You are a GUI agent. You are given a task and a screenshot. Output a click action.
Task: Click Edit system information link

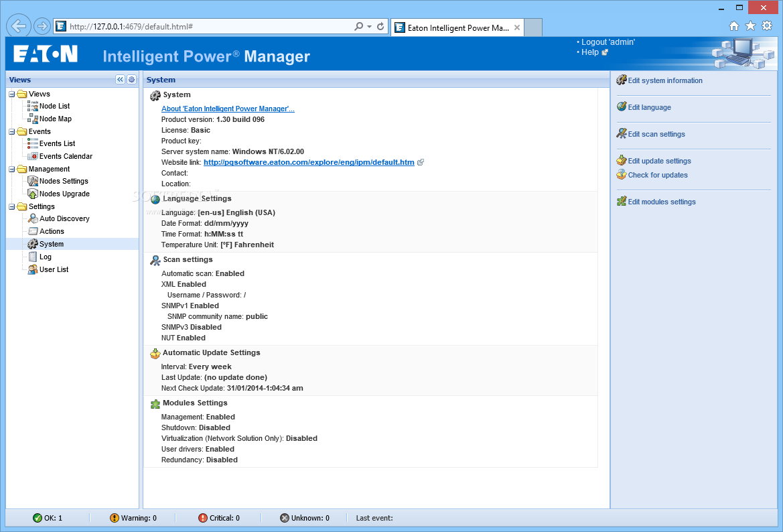click(x=665, y=80)
